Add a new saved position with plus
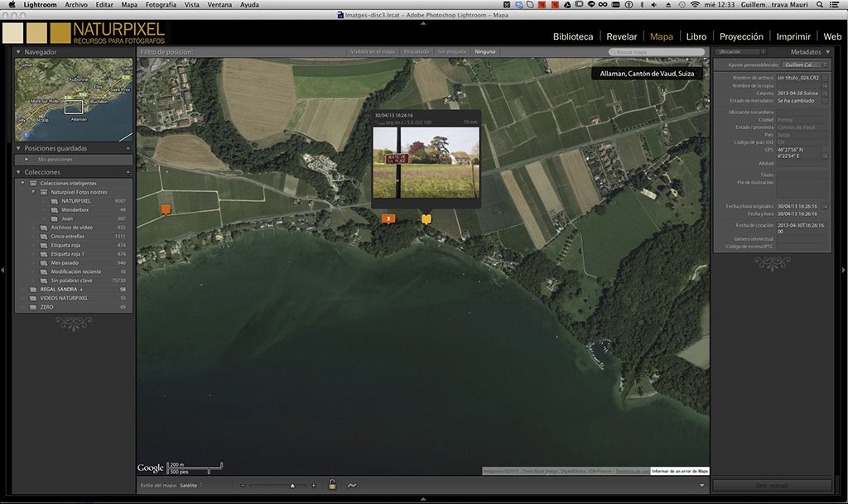This screenshot has width=848, height=504. (128, 148)
